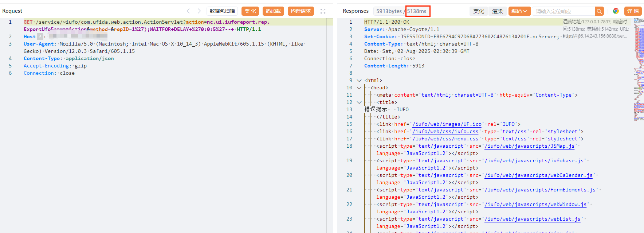
Task: Click the 热加载 button
Action: click(273, 11)
